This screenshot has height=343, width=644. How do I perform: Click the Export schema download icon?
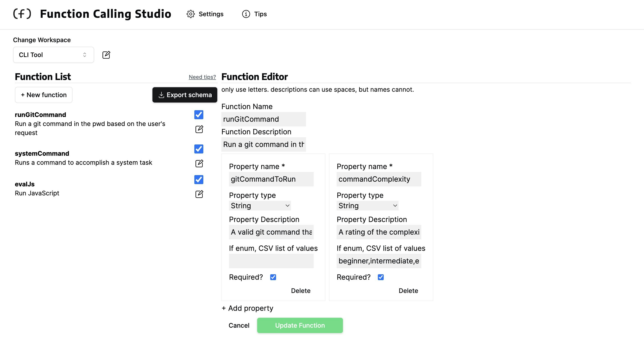click(x=161, y=95)
